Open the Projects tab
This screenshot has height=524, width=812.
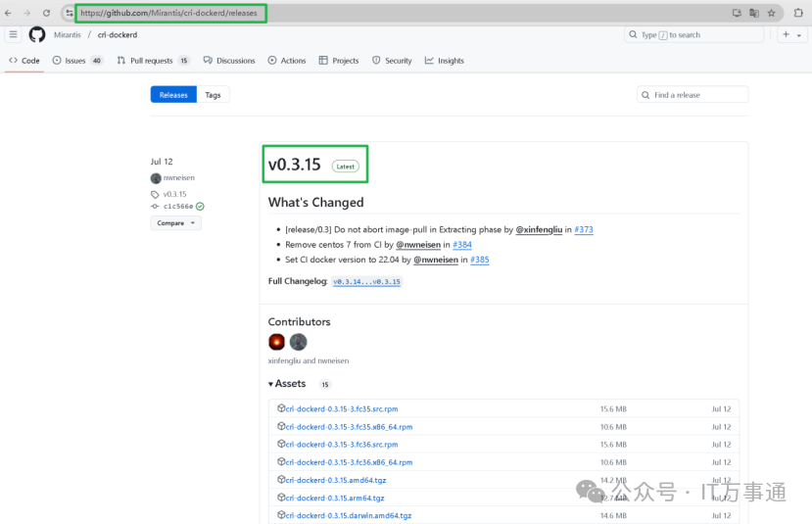(x=339, y=61)
